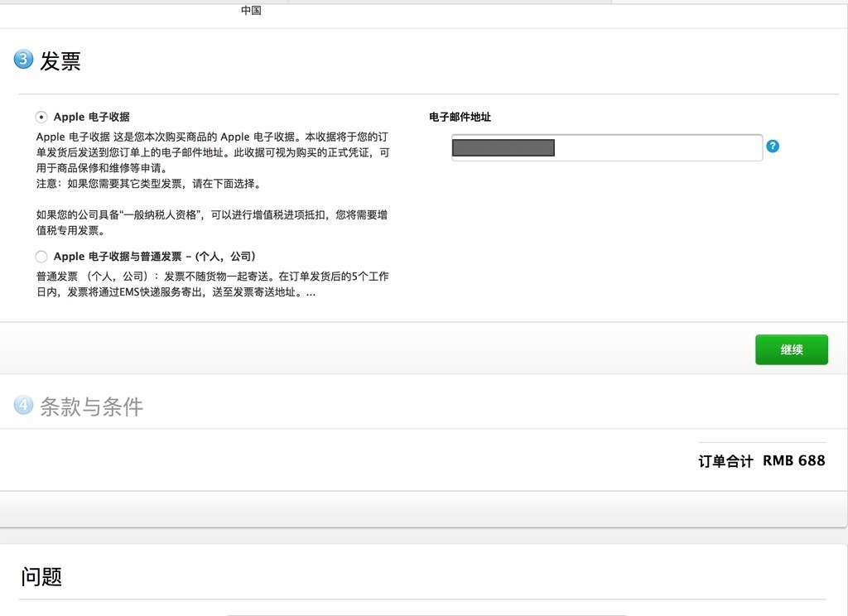Select the 一般纳税人资格 paragraph
848x616 pixels.
(212, 222)
